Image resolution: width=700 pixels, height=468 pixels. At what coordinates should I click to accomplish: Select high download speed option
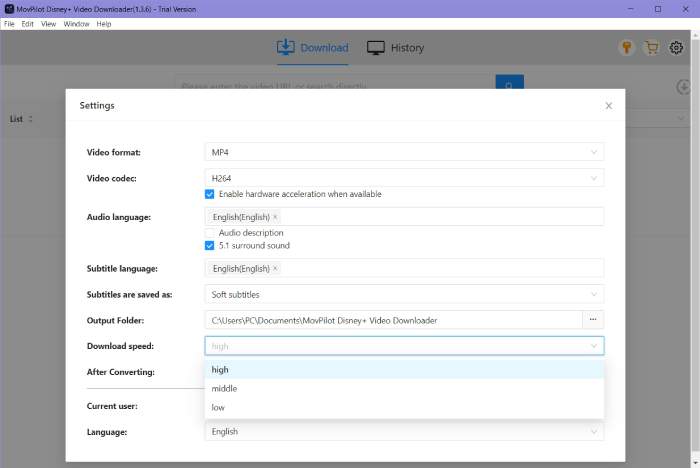404,370
